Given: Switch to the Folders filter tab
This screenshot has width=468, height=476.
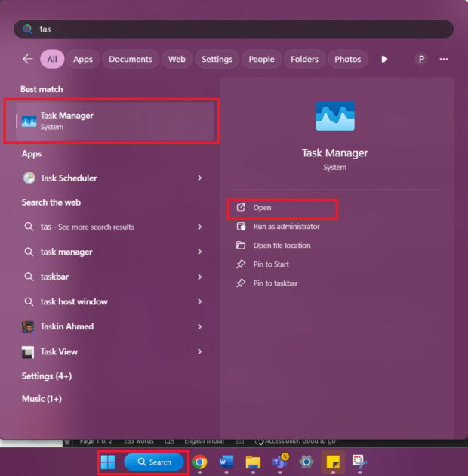Looking at the screenshot, I should pos(304,59).
